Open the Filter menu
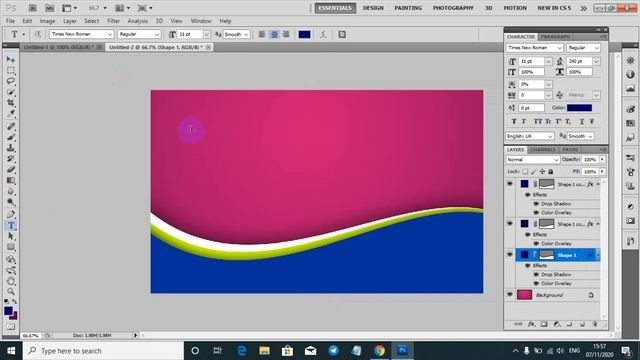640x360 pixels. click(x=113, y=21)
